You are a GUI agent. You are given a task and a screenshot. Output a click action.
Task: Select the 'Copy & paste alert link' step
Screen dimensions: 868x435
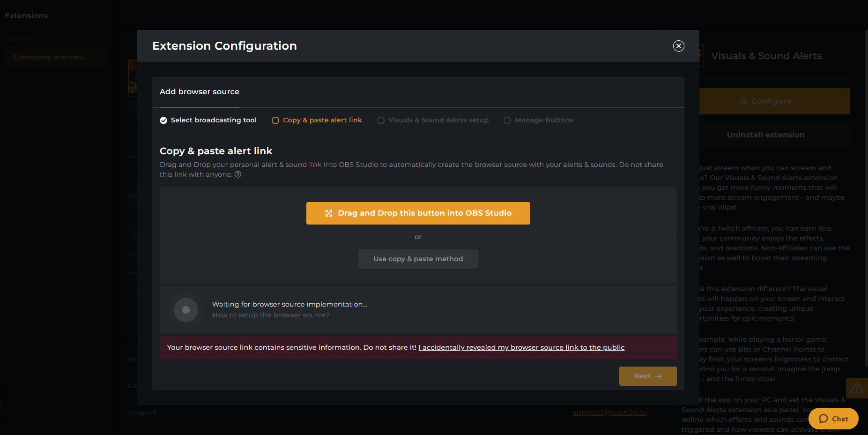317,120
